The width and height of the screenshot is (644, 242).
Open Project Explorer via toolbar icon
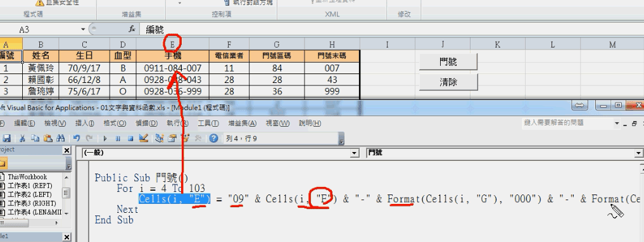click(160, 139)
